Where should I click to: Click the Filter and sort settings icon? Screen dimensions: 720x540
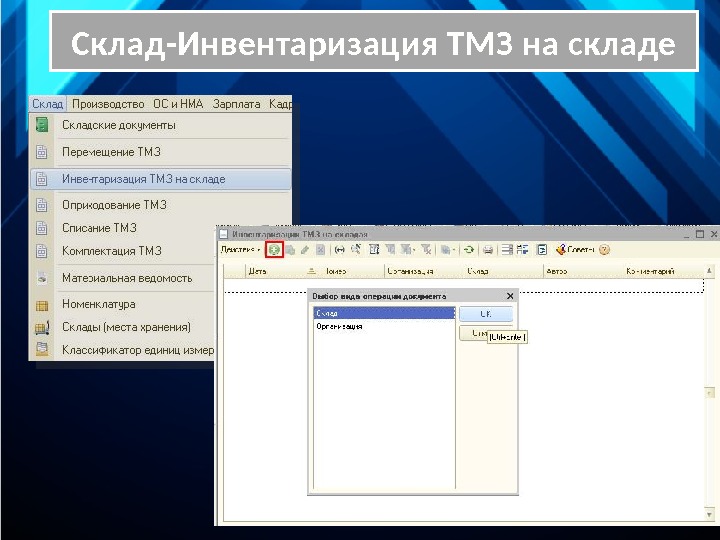click(x=374, y=249)
